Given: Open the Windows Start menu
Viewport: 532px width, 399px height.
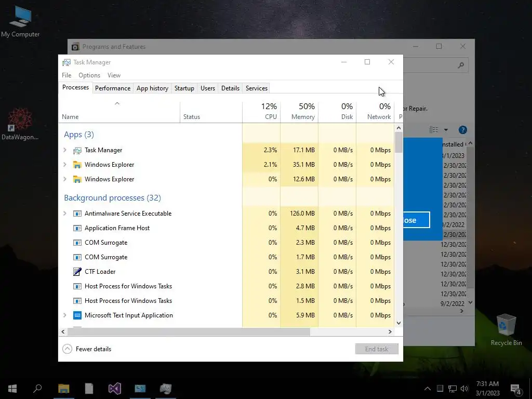Looking at the screenshot, I should point(12,389).
